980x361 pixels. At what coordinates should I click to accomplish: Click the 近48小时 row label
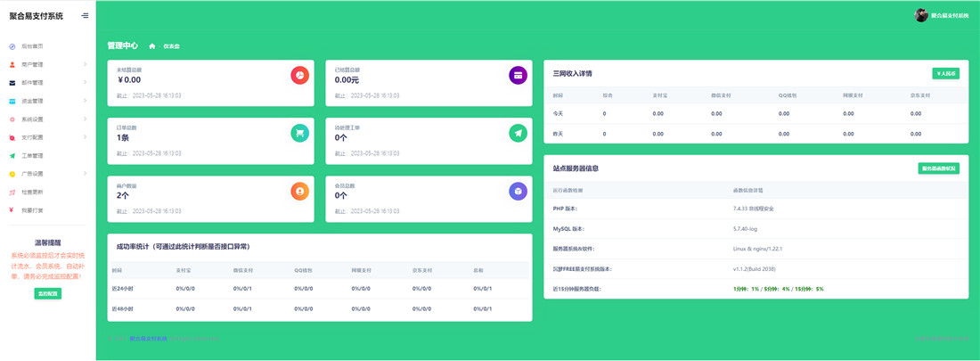coord(121,309)
